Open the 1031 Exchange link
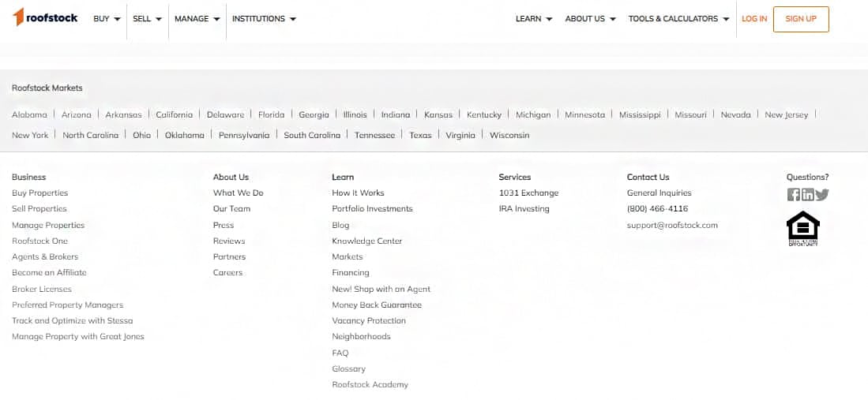This screenshot has width=868, height=400. (528, 193)
